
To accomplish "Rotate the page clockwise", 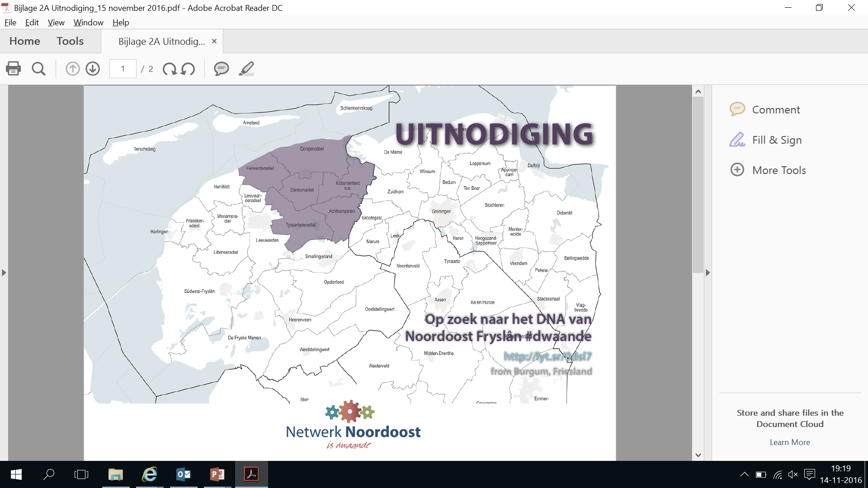I will pos(170,69).
